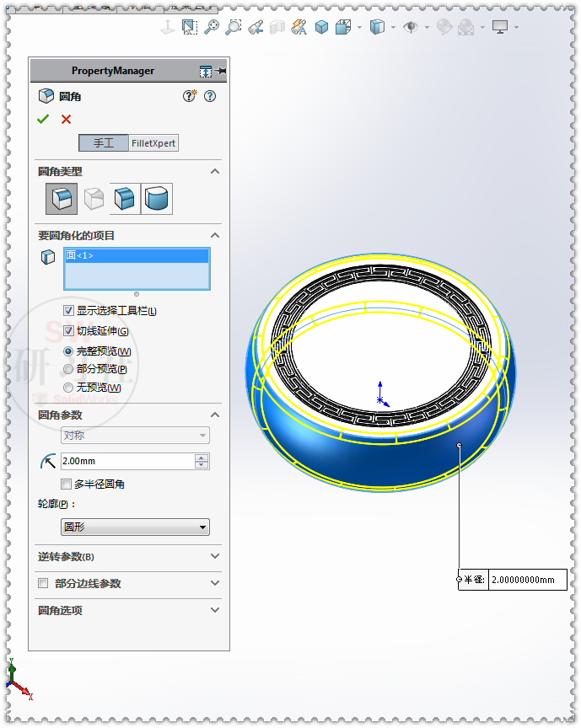Screen dimensions: 581x728
Task: Select 无预览 radio button
Action: click(x=68, y=388)
